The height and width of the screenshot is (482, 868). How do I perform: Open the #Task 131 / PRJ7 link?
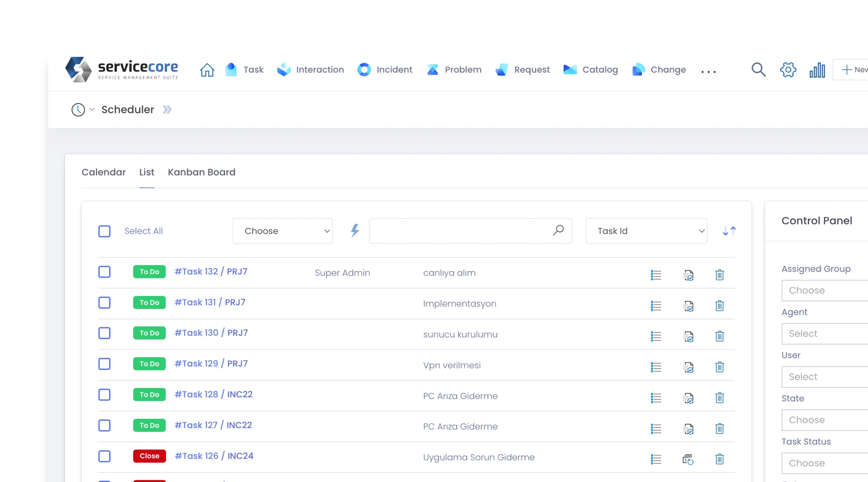pos(210,302)
